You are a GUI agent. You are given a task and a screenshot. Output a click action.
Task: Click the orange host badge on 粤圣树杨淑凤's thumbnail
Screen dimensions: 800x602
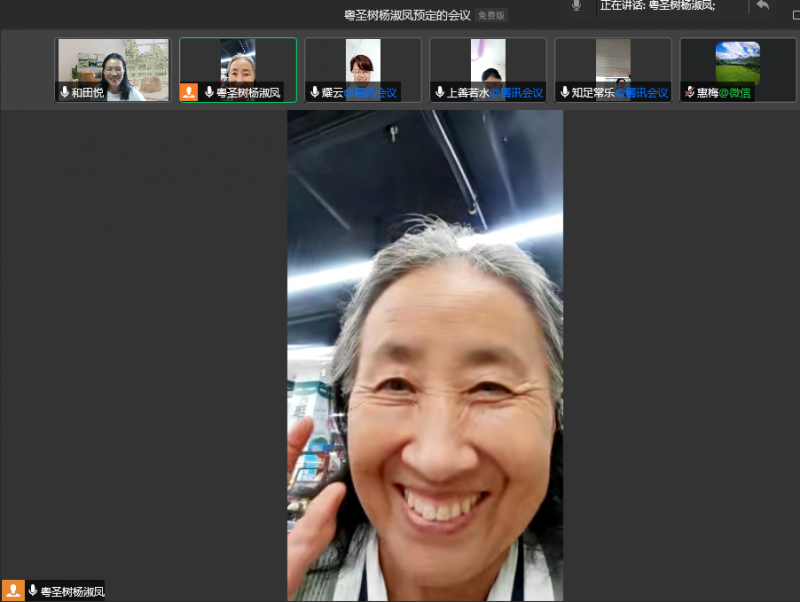pos(189,92)
